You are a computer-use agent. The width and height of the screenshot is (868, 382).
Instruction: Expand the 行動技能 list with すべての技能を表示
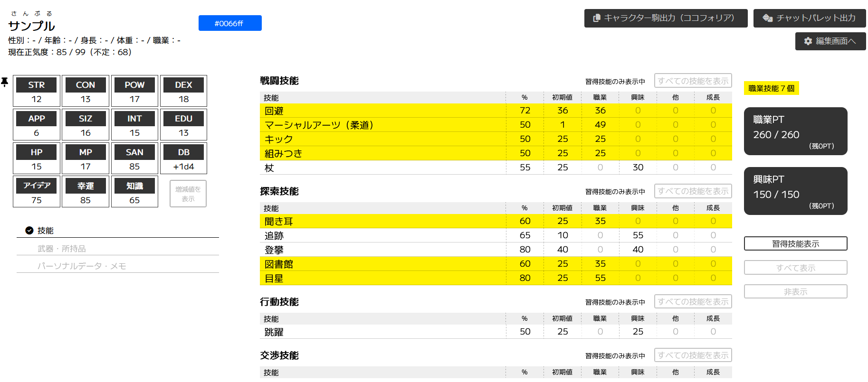coord(693,302)
